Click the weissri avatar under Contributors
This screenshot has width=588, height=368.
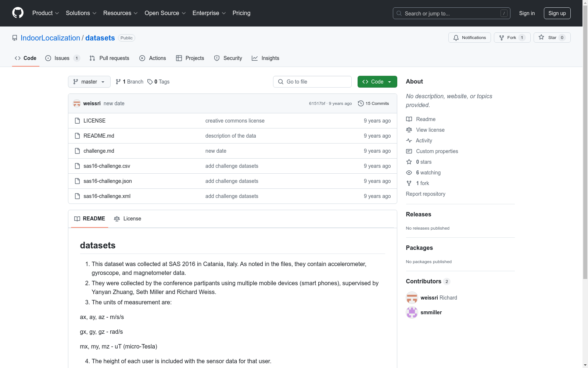point(412,298)
